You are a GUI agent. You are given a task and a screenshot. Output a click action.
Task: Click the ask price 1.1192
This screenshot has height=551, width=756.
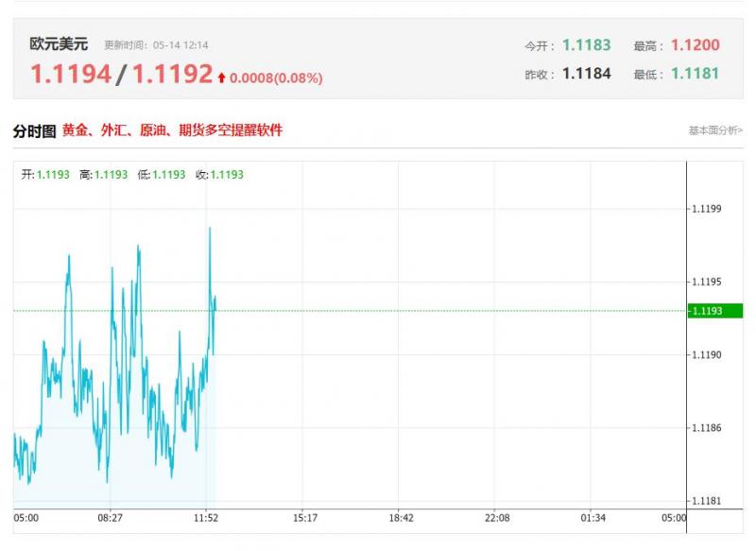(x=172, y=75)
